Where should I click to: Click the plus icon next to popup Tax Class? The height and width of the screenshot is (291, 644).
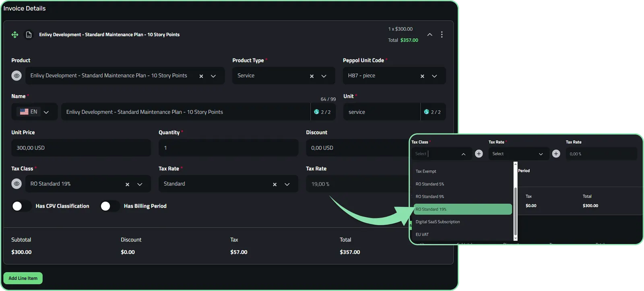pyautogui.click(x=479, y=154)
